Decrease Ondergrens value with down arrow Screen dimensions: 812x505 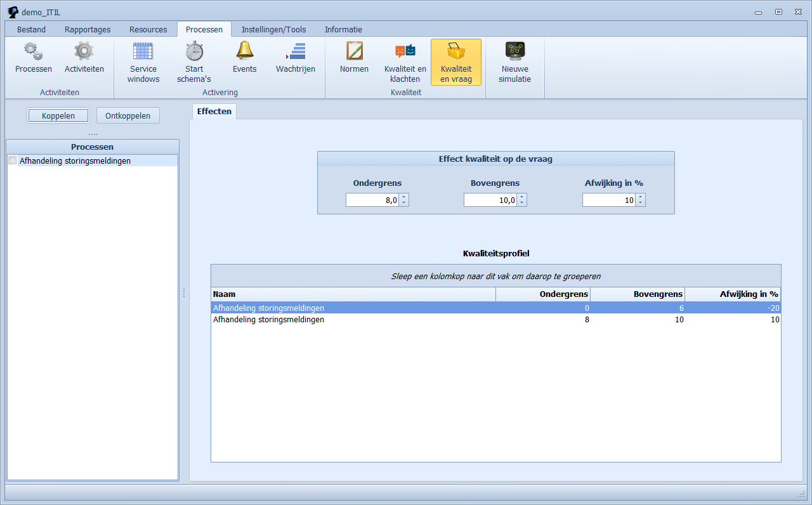coord(404,203)
